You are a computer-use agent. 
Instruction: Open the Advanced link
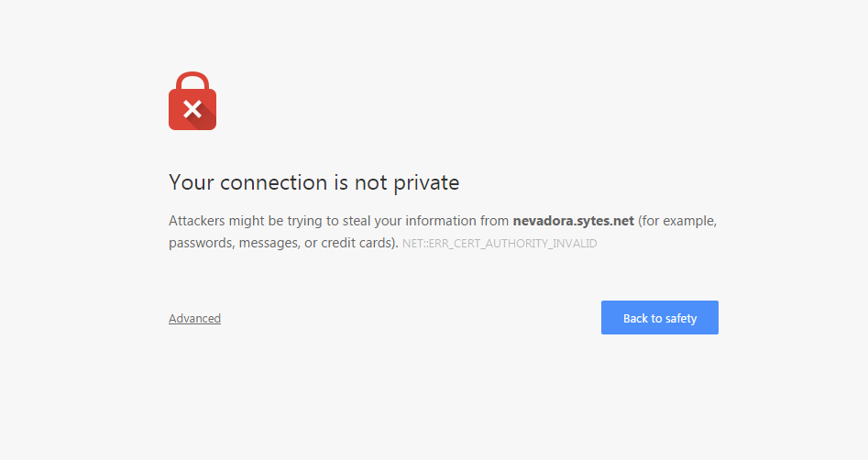point(194,318)
